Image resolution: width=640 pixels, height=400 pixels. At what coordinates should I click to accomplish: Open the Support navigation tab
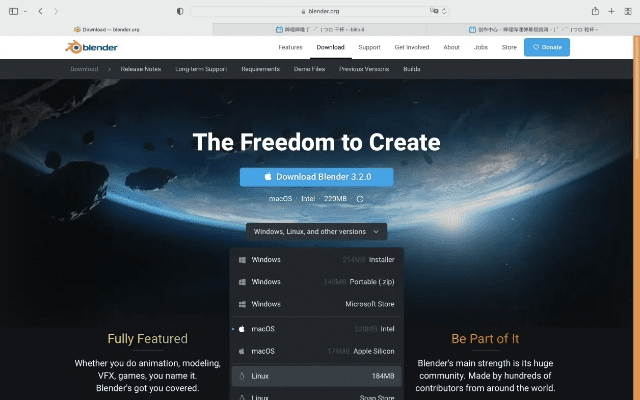tap(369, 47)
